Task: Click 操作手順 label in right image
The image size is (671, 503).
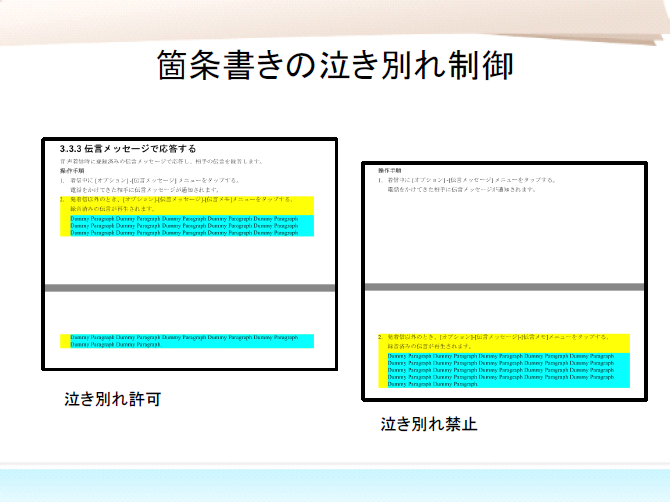Action: click(x=390, y=171)
